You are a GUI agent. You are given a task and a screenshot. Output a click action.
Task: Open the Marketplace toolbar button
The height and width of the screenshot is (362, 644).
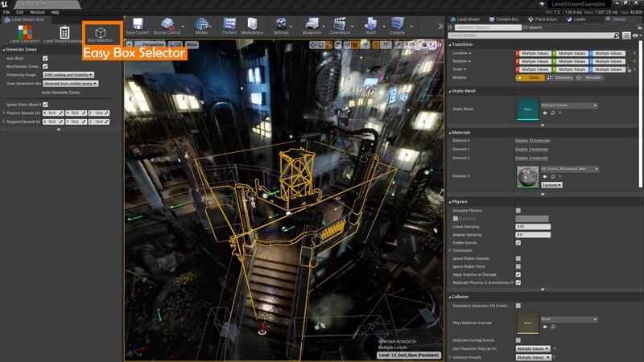[x=252, y=27]
